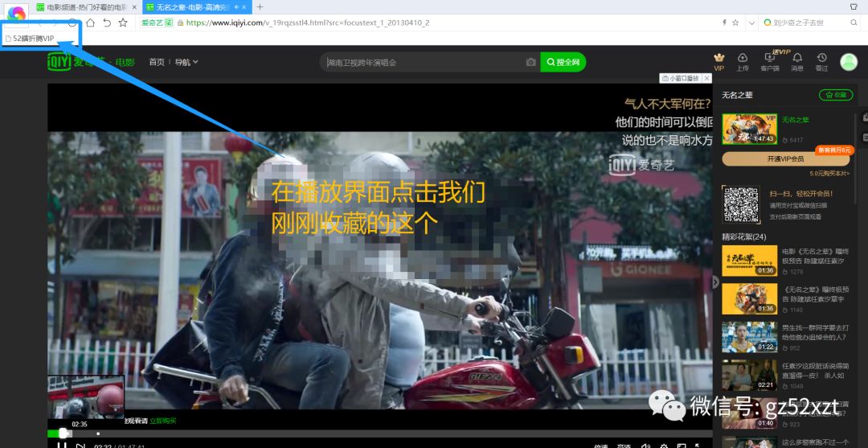Collapse the right sidebar with arrow handle
Image resolution: width=868 pixels, height=448 pixels.
click(715, 282)
